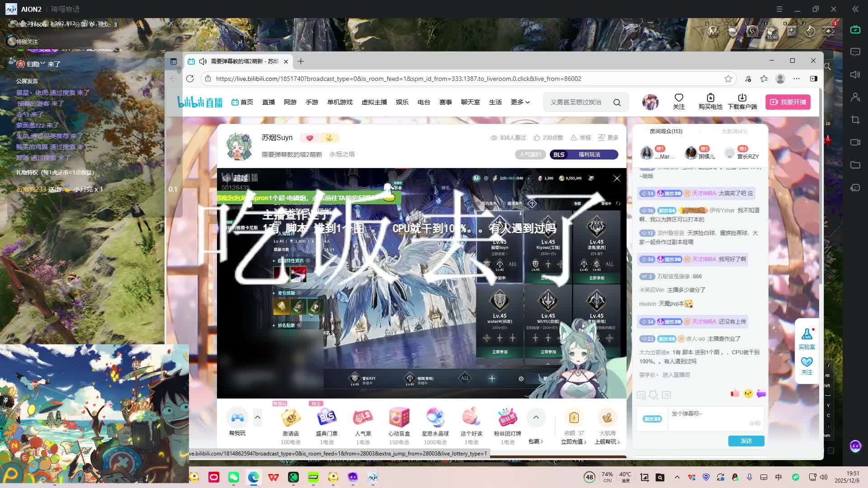Expand gift list arrow above 包裹

click(536, 418)
